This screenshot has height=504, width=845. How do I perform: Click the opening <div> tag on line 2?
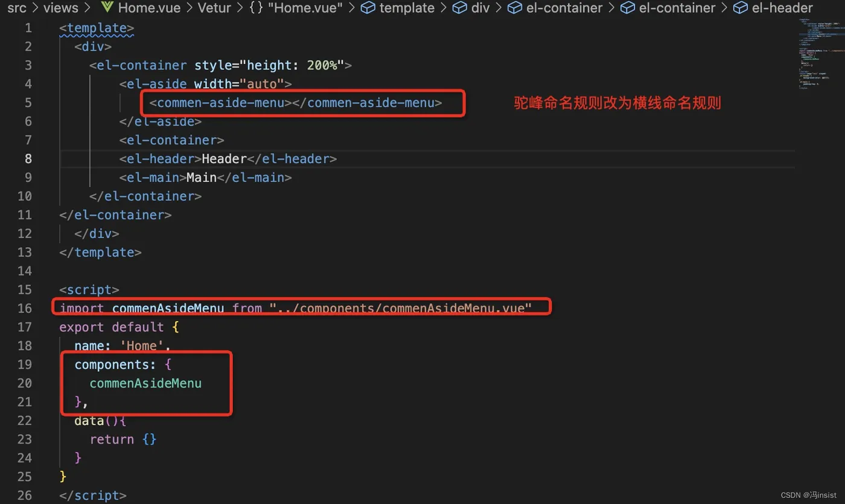[x=93, y=46]
